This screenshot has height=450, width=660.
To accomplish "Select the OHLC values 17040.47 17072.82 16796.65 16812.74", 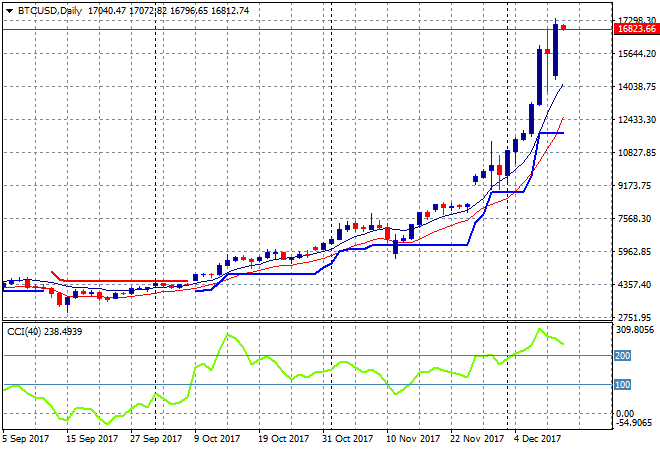I will [168, 11].
